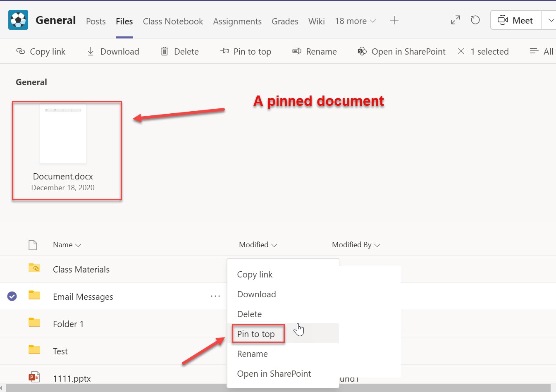Go to the Assignments tab
The image size is (556, 392).
click(x=237, y=21)
